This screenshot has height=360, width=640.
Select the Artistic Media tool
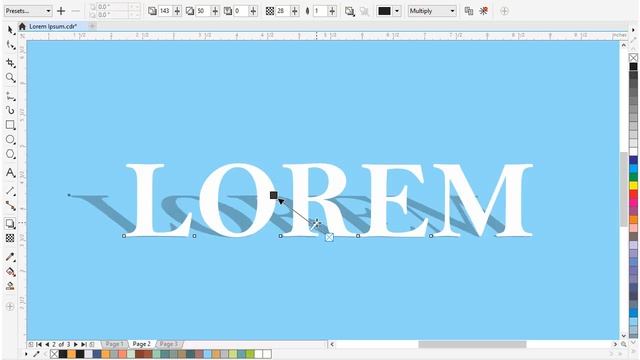coord(10,110)
